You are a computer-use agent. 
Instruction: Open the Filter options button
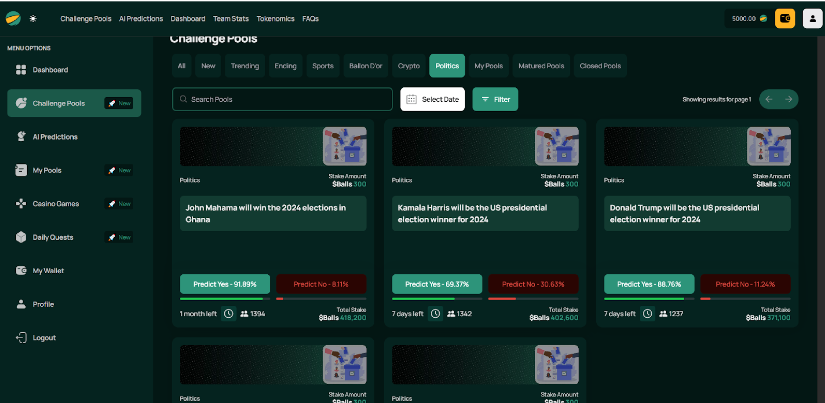[494, 99]
